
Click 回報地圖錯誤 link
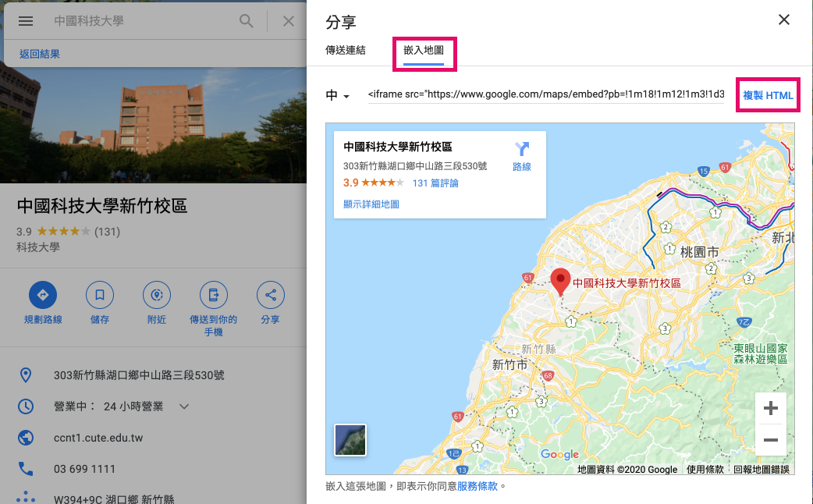762,469
